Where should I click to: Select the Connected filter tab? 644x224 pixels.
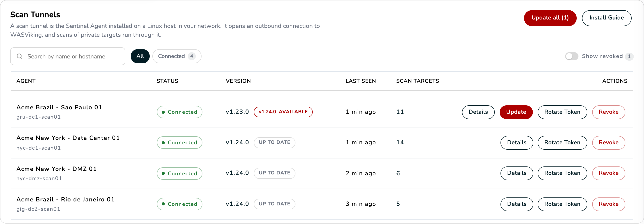pyautogui.click(x=177, y=56)
